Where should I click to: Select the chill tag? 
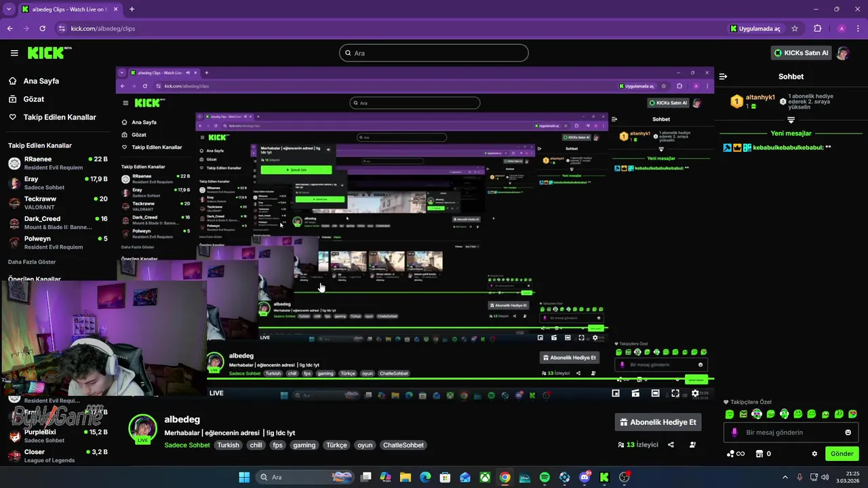tap(256, 445)
